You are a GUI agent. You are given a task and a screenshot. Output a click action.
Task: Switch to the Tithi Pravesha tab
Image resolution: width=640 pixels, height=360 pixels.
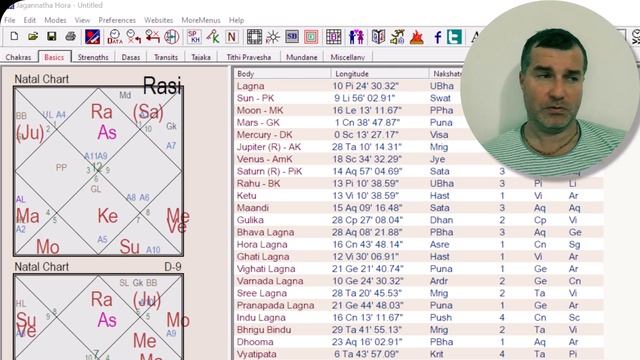pyautogui.click(x=249, y=57)
